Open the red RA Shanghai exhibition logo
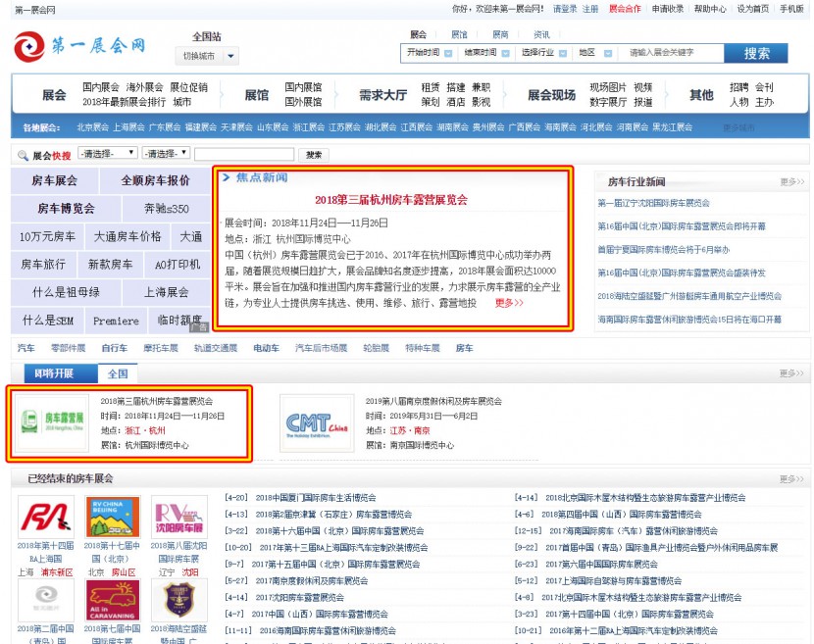814x644 pixels. 45,517
